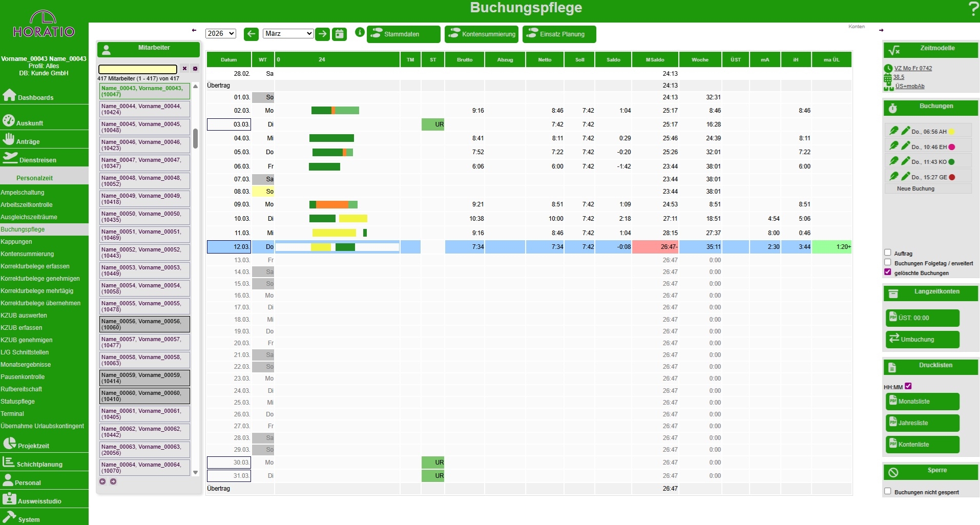The width and height of the screenshot is (980, 525).
Task: Open Mitarbeiter filter settings gear icon
Action: point(195,69)
